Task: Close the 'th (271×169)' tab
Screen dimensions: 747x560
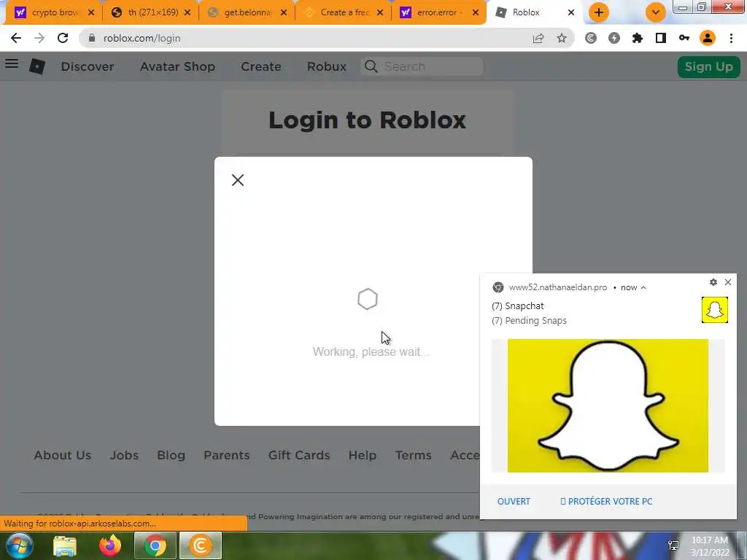Action: (187, 12)
